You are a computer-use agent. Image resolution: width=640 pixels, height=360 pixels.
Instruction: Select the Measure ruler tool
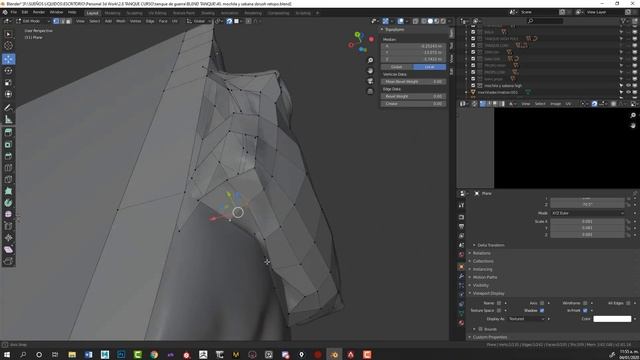(8, 120)
